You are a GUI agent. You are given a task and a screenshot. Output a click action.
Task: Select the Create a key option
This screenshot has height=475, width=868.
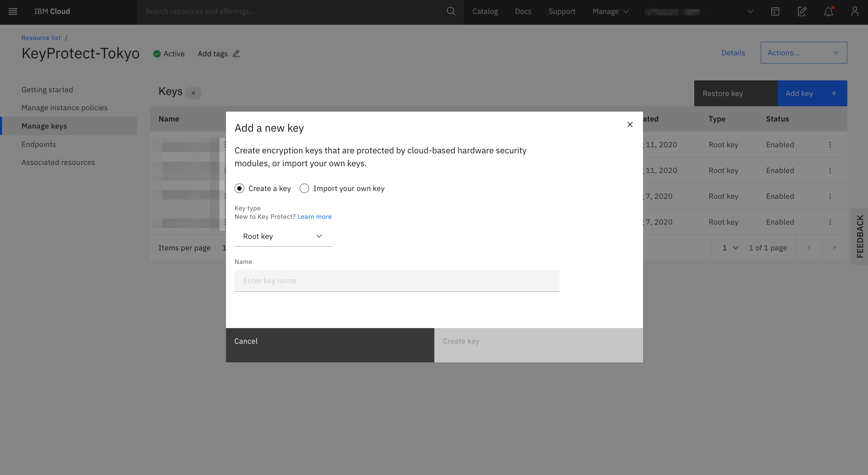(x=240, y=189)
